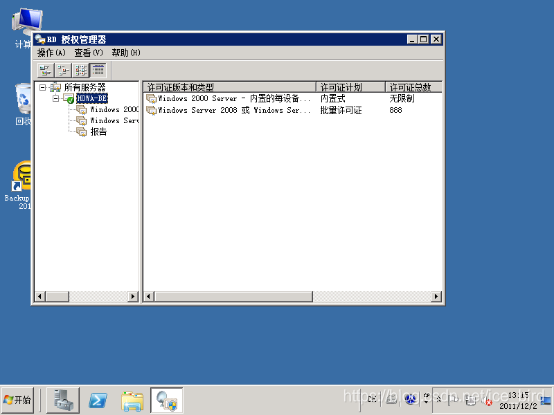Viewport: 554px width, 415px height.
Task: Select the Windows Server 2008 license row
Action: coord(293,110)
